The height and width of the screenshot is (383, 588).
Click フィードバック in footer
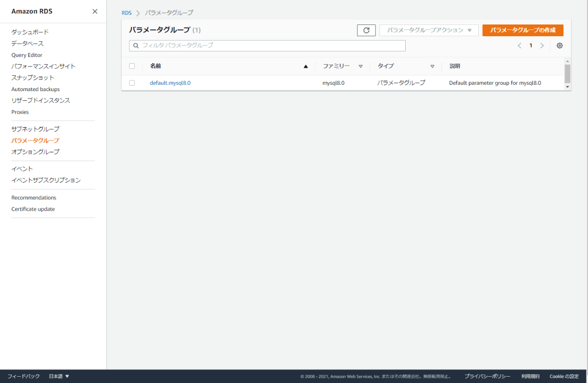click(24, 376)
